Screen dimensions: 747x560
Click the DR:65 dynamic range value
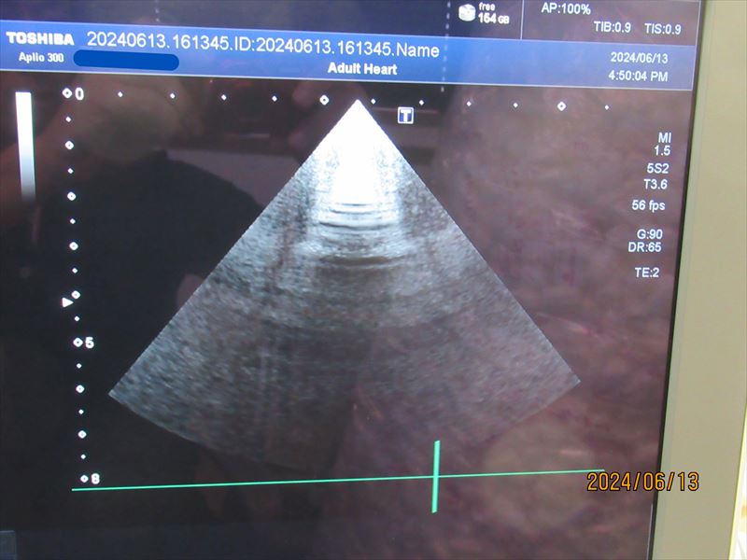(x=645, y=247)
